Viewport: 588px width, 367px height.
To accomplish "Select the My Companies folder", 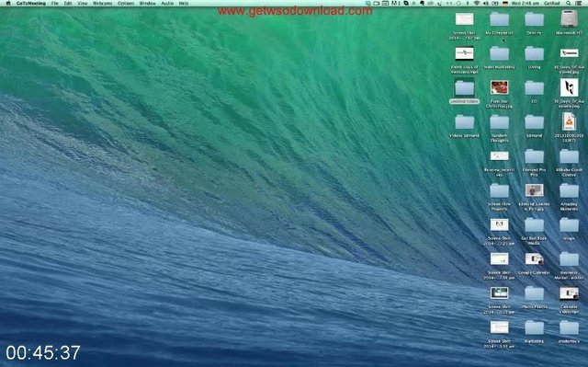I will [499, 19].
